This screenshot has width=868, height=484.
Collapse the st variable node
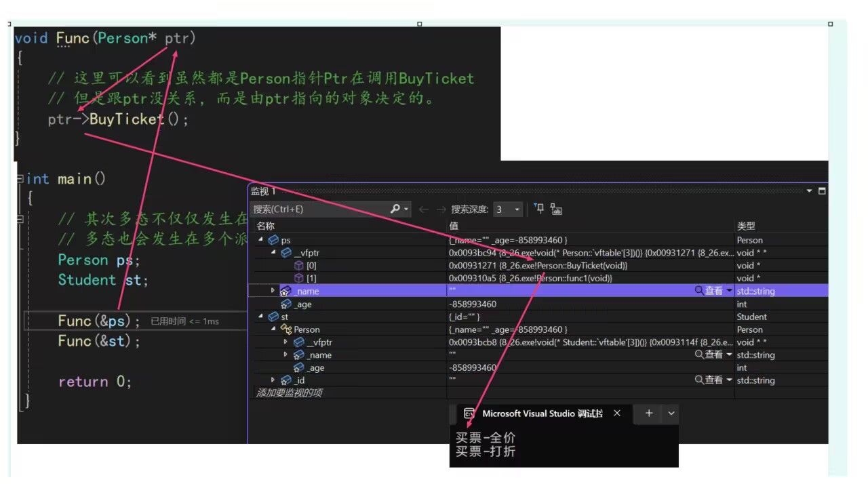(261, 317)
